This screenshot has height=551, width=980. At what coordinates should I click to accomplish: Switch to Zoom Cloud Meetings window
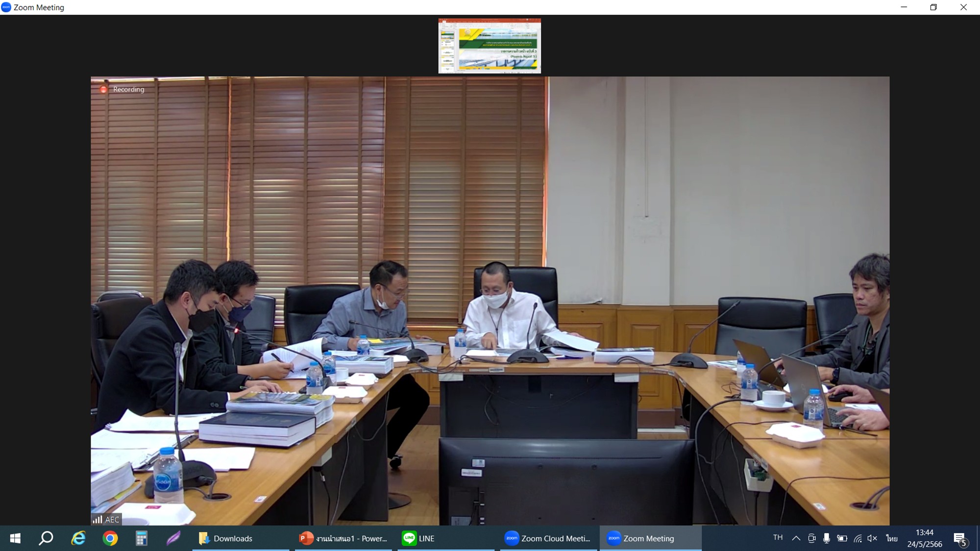tap(548, 538)
